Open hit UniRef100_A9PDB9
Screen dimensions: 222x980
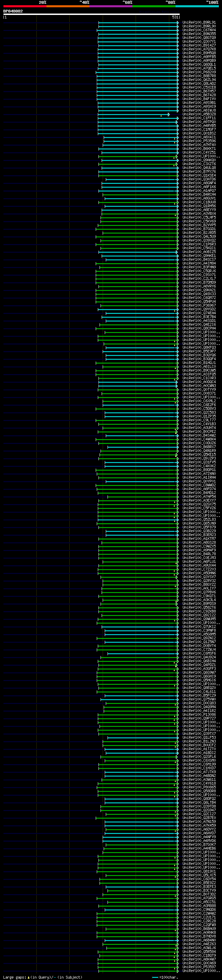199,60
